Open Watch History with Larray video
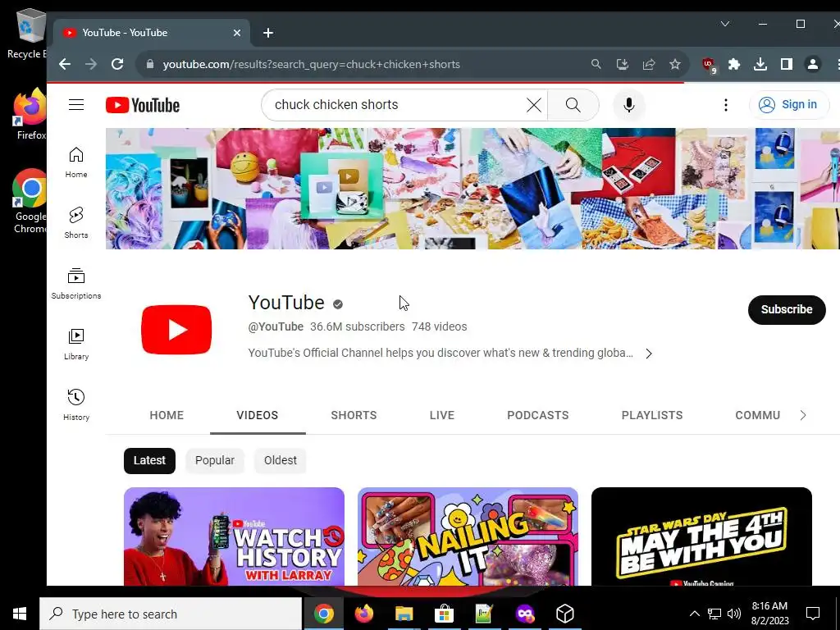The width and height of the screenshot is (840, 630). tap(234, 536)
